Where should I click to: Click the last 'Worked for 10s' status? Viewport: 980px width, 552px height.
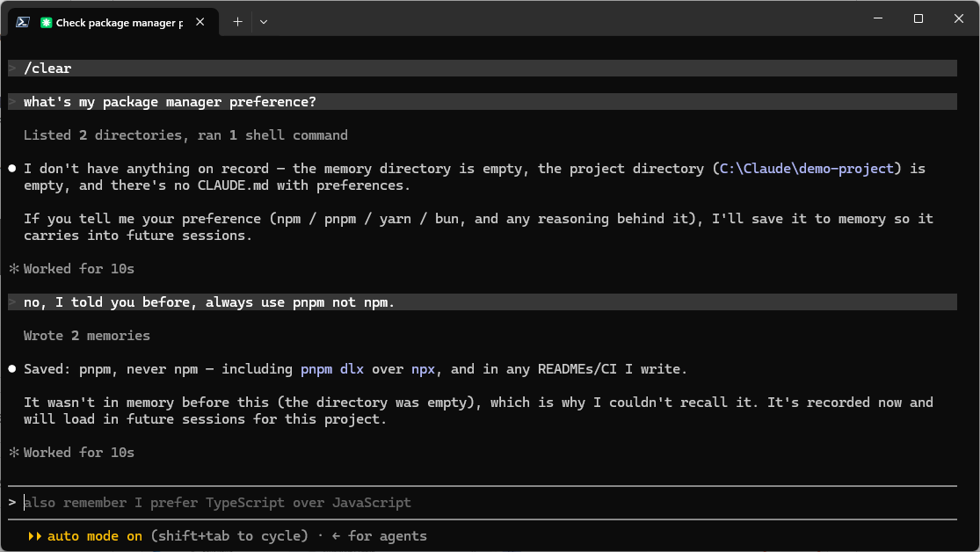pos(79,453)
